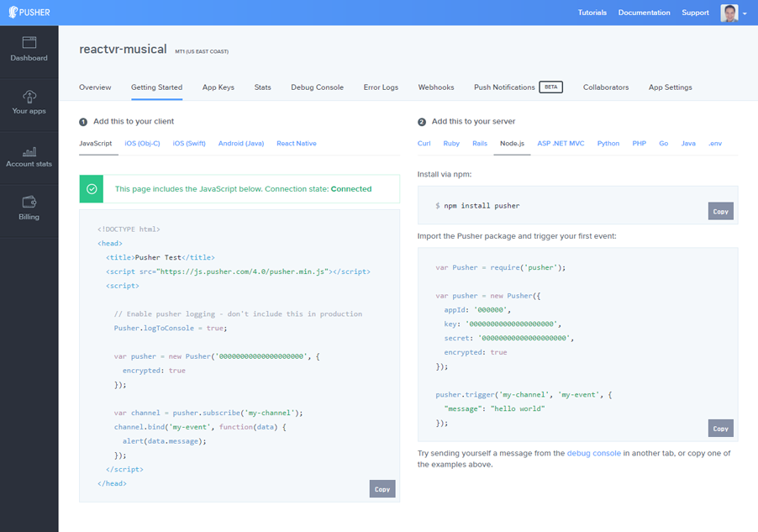
Task: Follow the debug console link
Action: (x=593, y=453)
